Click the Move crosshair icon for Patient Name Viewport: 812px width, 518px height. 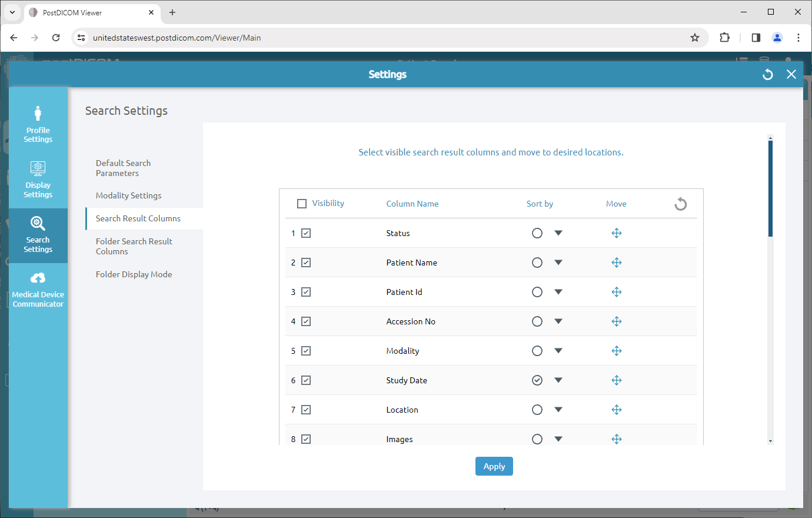click(x=617, y=263)
